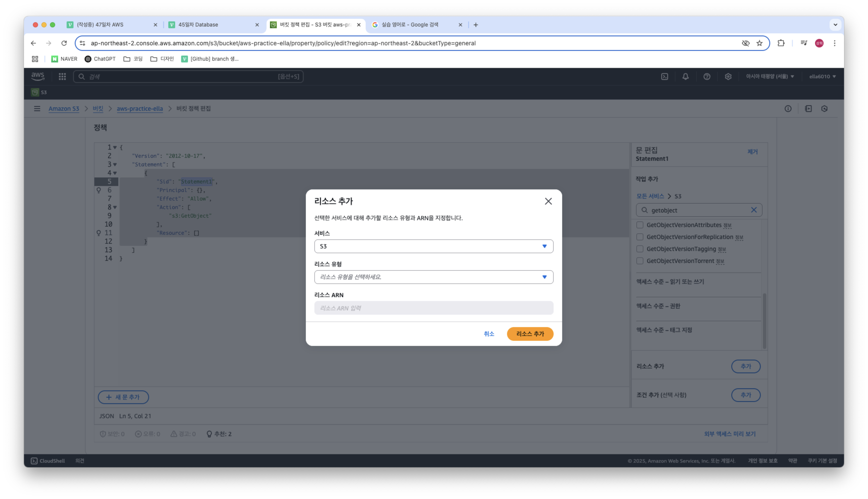Open the Extensions puzzle icon
This screenshot has height=499, width=868.
pos(781,43)
